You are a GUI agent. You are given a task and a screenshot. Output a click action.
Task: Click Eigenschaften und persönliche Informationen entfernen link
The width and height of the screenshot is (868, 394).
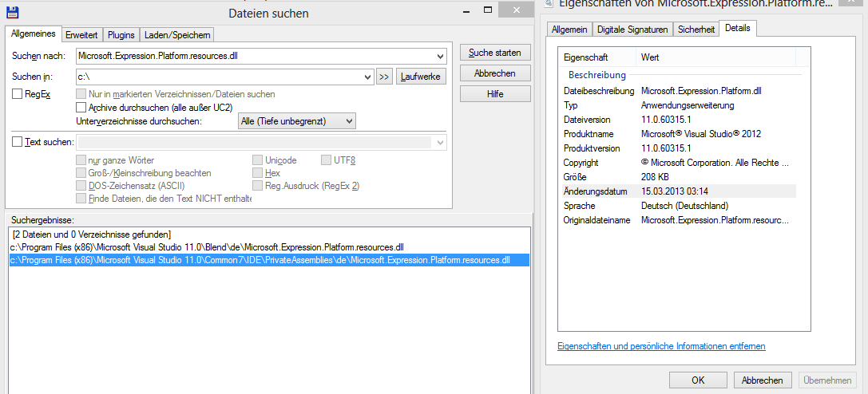(x=661, y=346)
